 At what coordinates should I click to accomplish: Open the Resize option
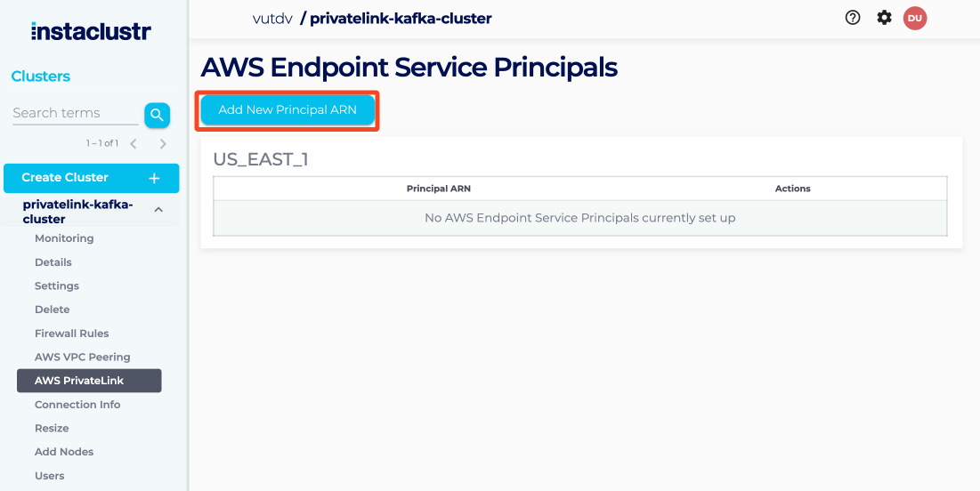tap(52, 428)
